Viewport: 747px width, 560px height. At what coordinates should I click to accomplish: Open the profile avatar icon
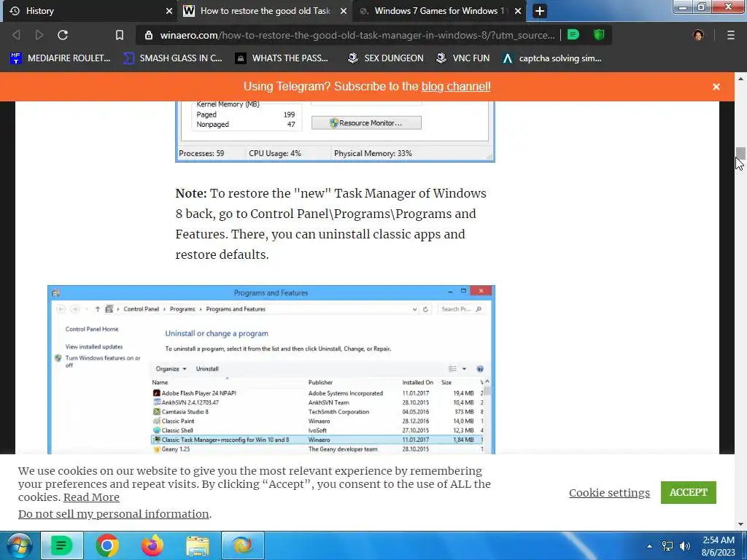click(x=698, y=35)
